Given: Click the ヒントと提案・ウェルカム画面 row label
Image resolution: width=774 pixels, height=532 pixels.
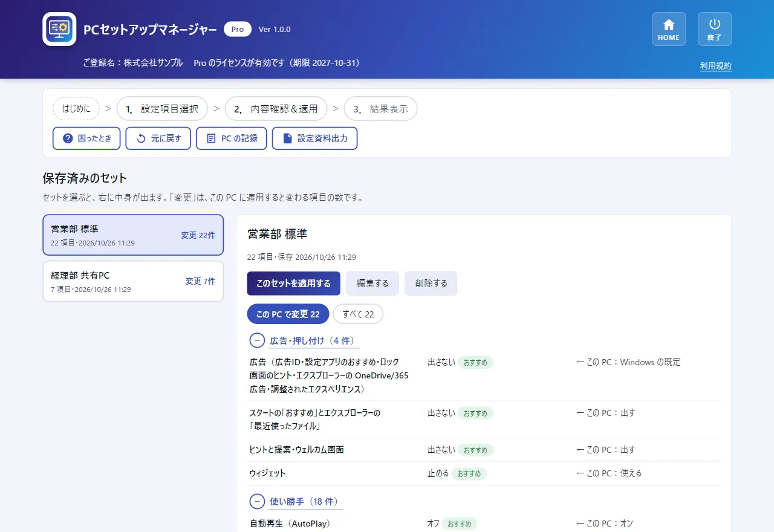Looking at the screenshot, I should (297, 450).
